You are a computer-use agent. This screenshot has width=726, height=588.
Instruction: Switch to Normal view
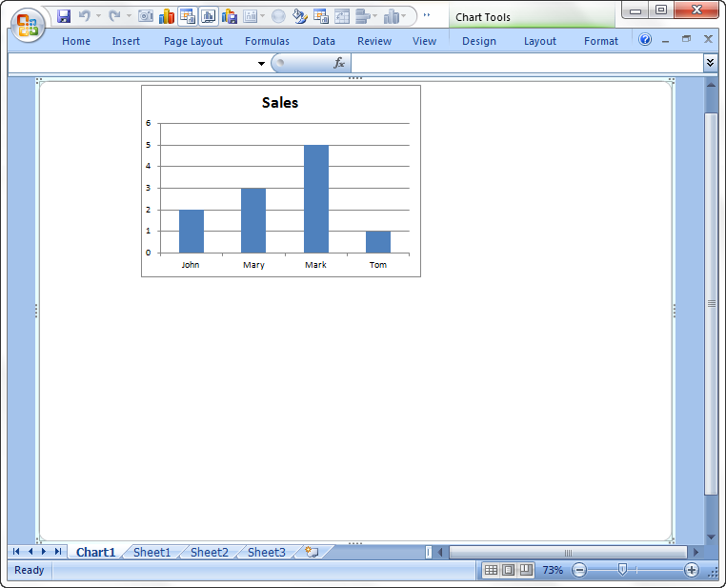[x=491, y=570]
